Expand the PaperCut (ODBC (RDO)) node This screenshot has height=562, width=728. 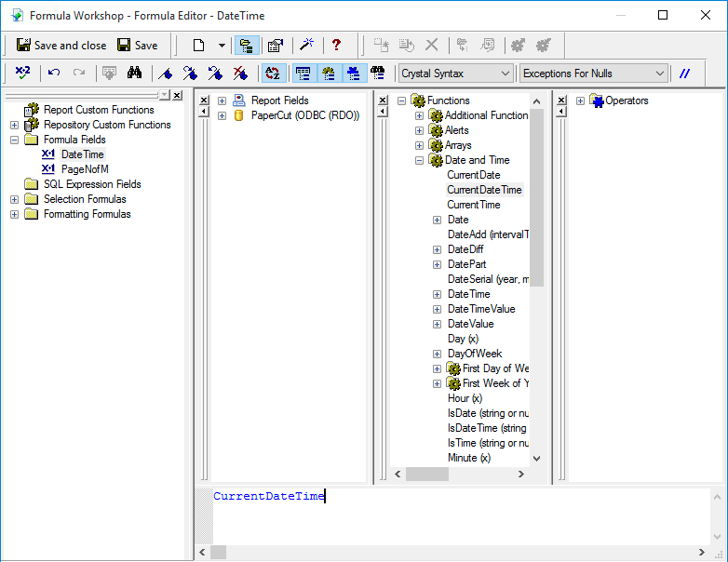coord(222,115)
